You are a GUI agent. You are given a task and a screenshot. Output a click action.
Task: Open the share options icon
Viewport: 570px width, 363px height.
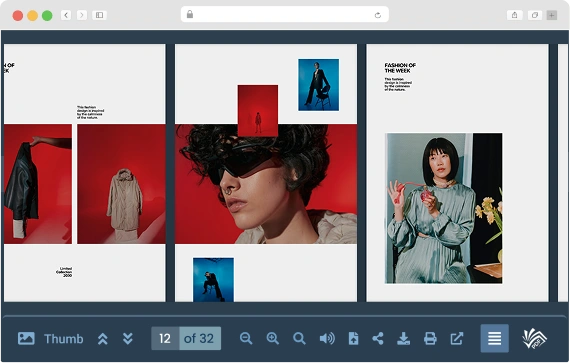pyautogui.click(x=378, y=338)
